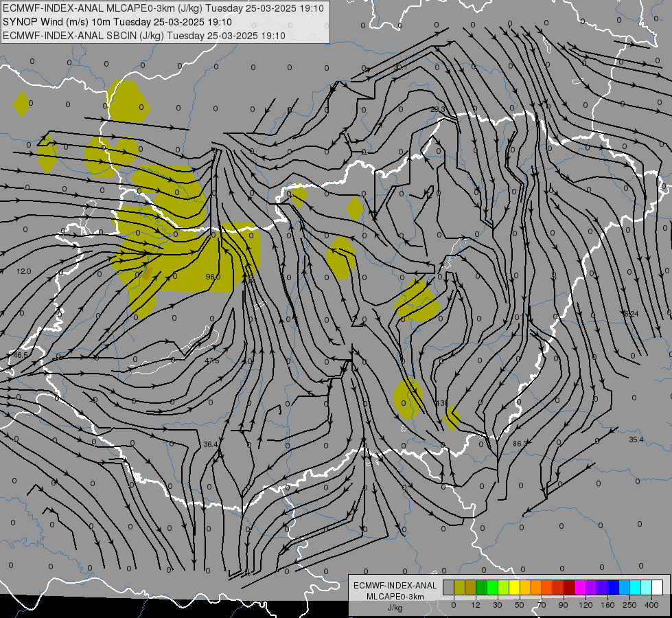The height and width of the screenshot is (618, 672).
Task: Pick the cyan swatch right of 250
Action: coord(635,588)
